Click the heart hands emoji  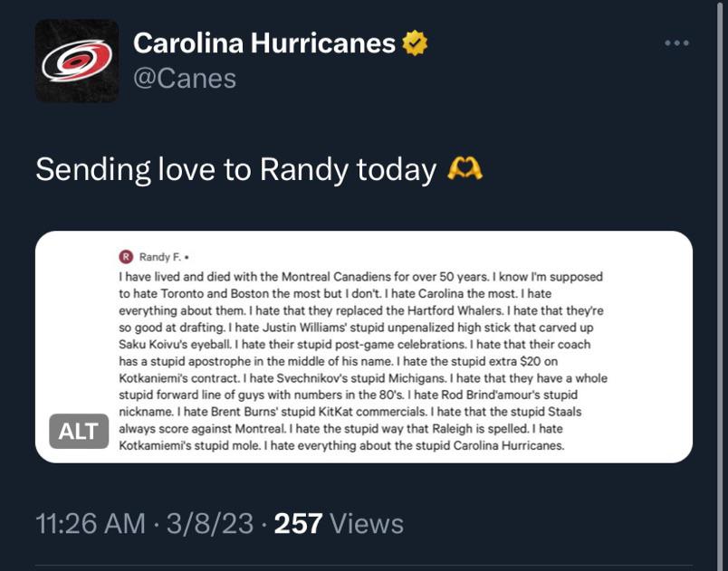coord(465,168)
